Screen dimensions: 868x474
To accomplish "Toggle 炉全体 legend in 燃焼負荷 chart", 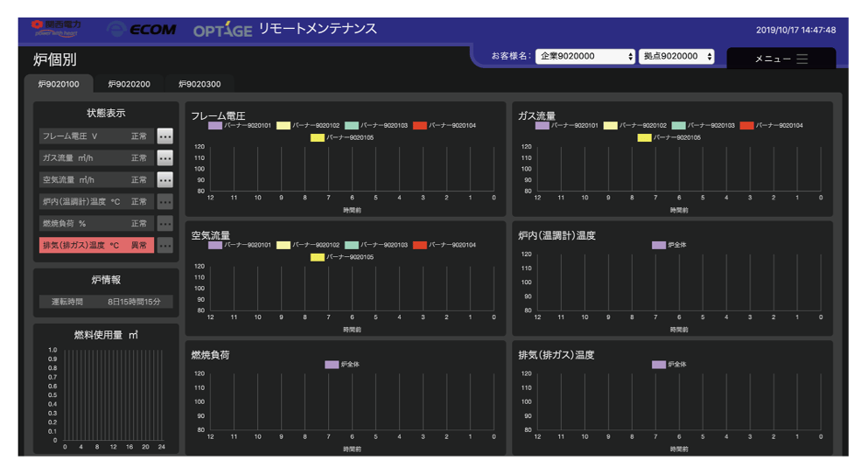I will [x=342, y=365].
